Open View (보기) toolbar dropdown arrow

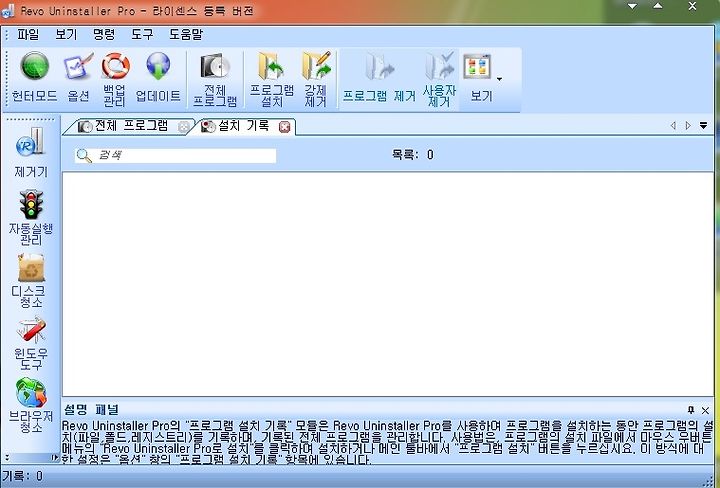(x=500, y=79)
